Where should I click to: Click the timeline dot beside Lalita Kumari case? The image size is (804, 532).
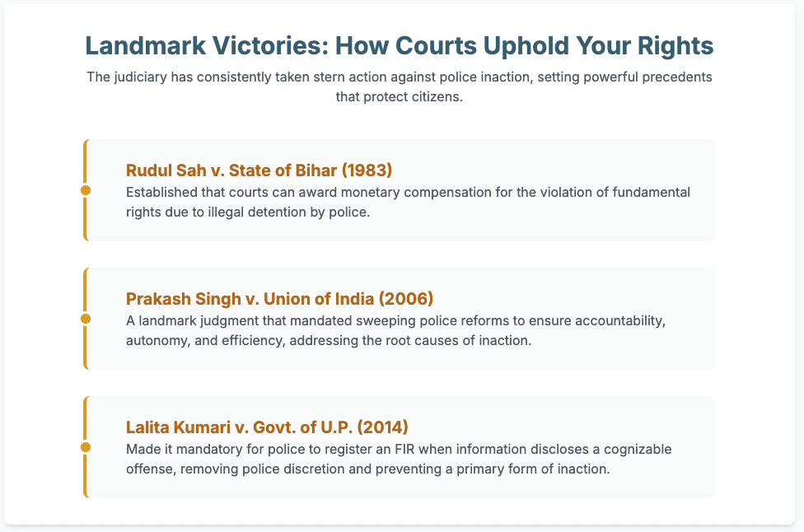click(x=85, y=447)
